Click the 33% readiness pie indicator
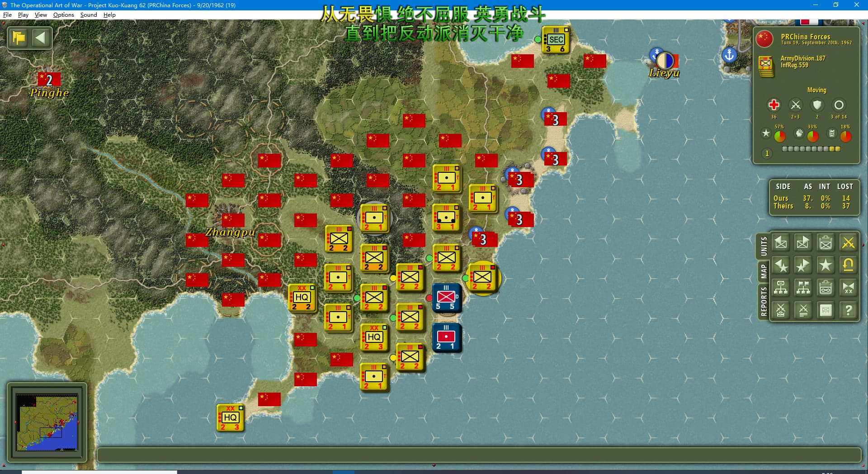 tap(812, 136)
